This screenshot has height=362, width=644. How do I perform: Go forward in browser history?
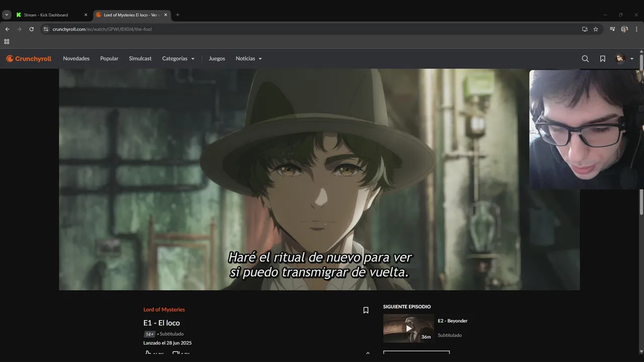pyautogui.click(x=19, y=29)
